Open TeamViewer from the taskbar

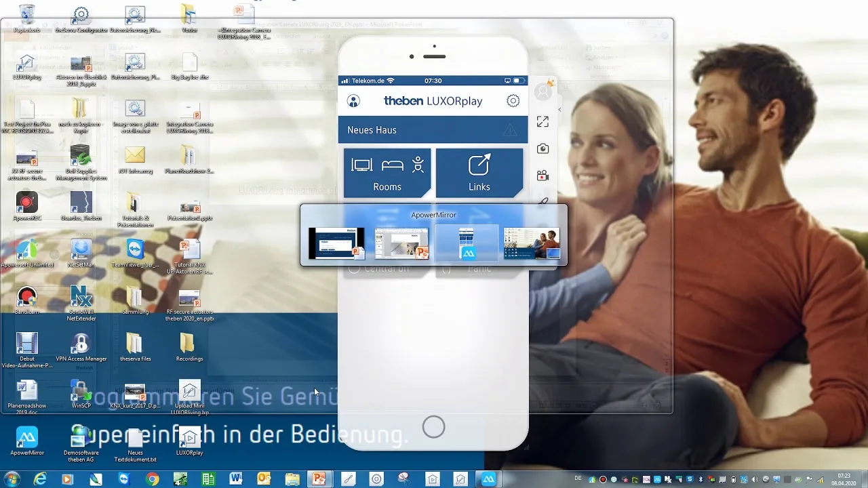[x=123, y=479]
